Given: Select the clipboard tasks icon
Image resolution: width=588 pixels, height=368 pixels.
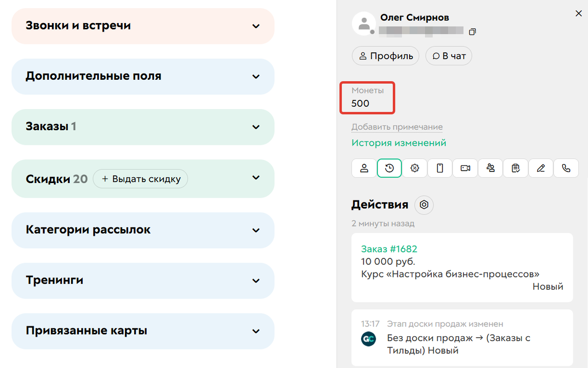Looking at the screenshot, I should [x=515, y=168].
